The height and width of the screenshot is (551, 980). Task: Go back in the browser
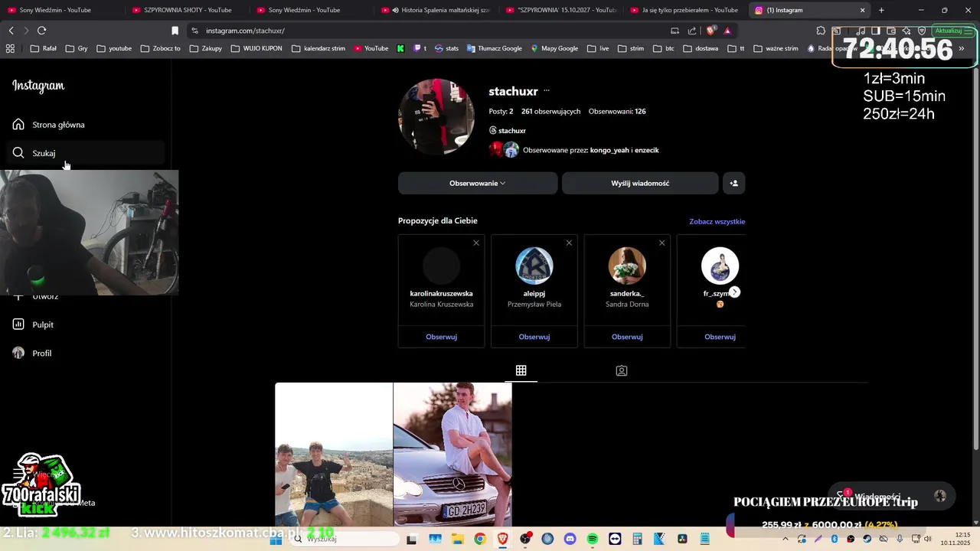(11, 31)
